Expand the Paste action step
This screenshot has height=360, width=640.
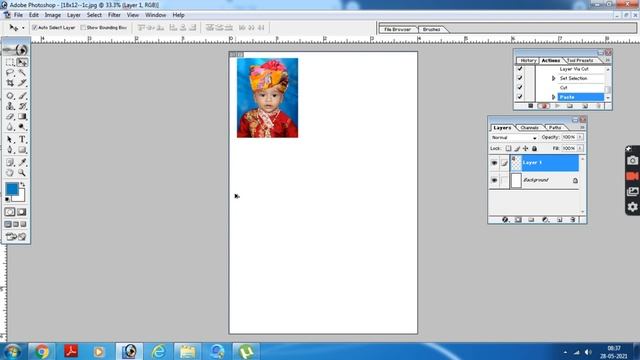(x=554, y=97)
